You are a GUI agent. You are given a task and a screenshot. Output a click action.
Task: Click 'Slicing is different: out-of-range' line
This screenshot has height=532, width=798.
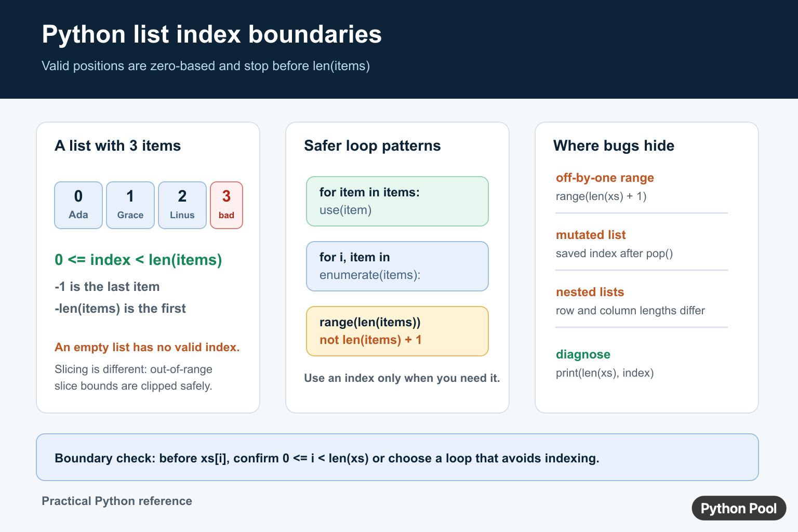tap(134, 369)
